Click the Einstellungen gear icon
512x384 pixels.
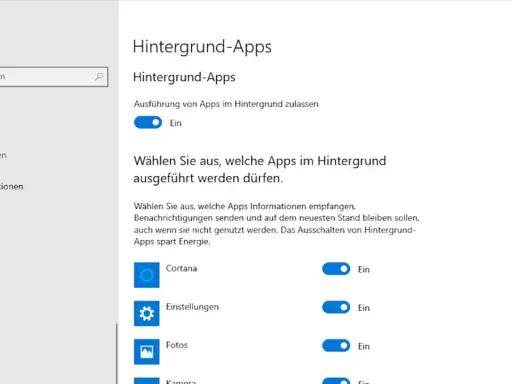pos(147,313)
